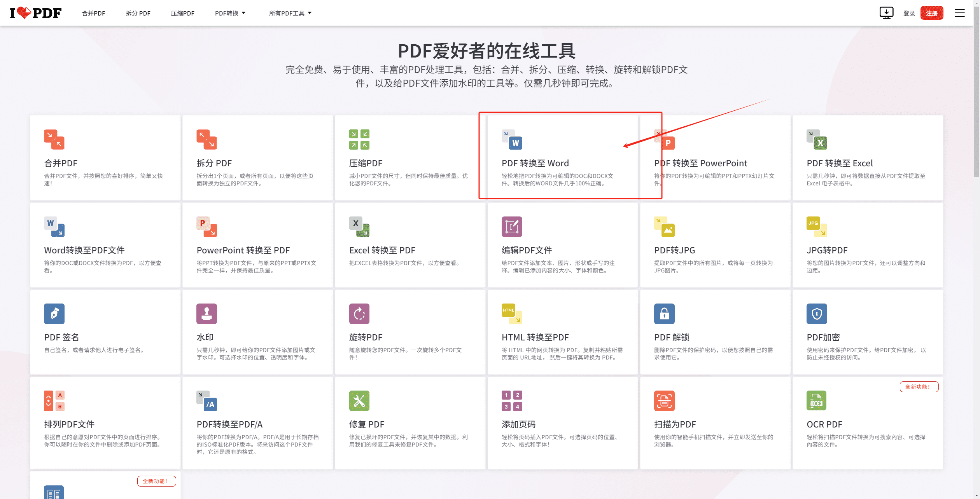Click the 全新功能 badge on OCR PDF card
This screenshot has width=980, height=499.
click(x=919, y=387)
